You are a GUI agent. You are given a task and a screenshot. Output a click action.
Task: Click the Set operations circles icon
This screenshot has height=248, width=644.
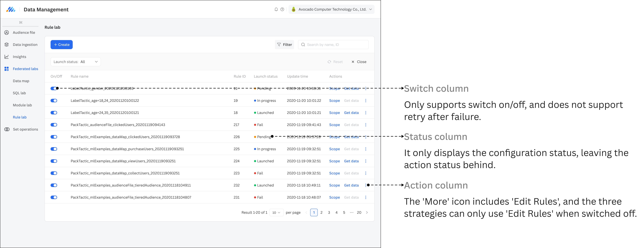[7, 129]
